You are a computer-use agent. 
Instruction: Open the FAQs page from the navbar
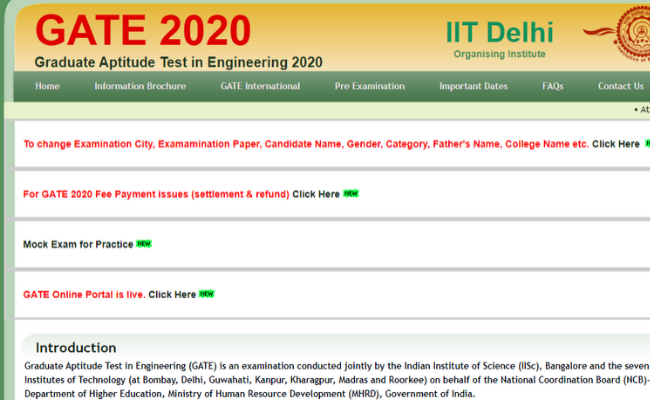[x=553, y=86]
